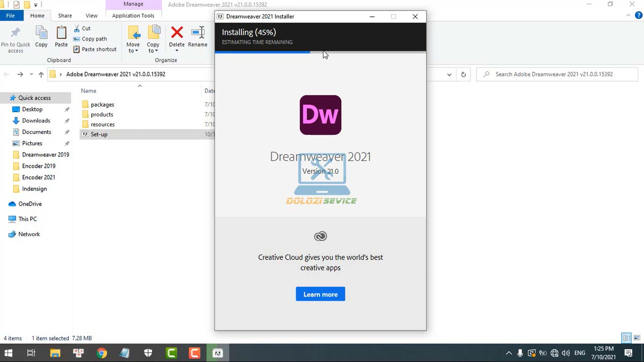Click the Copy path icon on the ribbon
Screen dimensions: 644x362
pos(77,39)
